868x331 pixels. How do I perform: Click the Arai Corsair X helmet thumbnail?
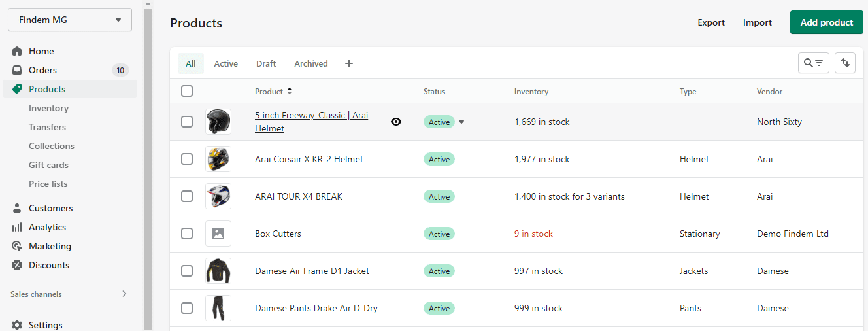tap(218, 159)
